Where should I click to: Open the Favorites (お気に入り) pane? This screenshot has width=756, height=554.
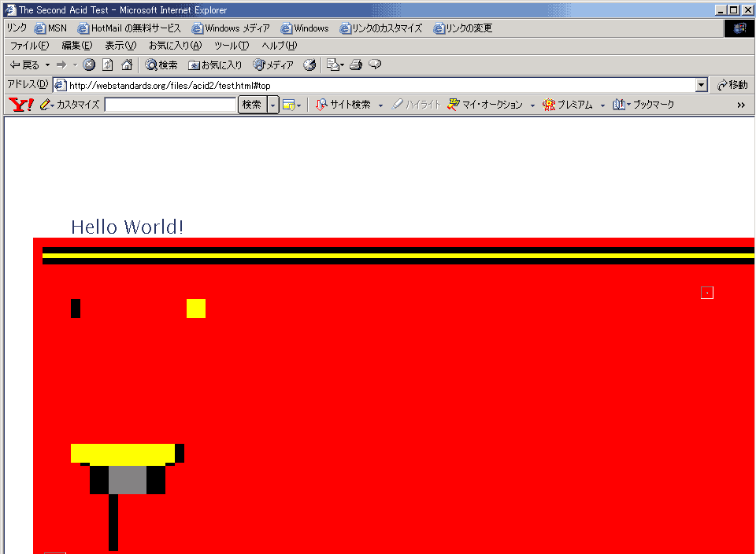coord(215,65)
